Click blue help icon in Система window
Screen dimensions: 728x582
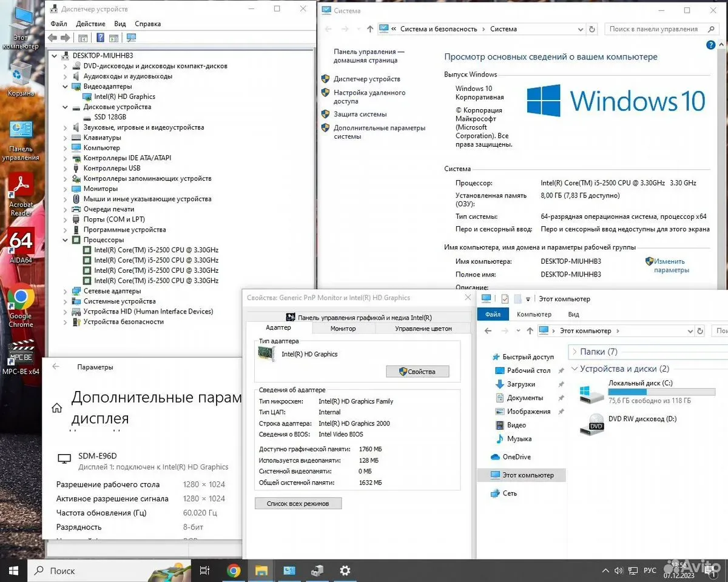click(x=711, y=45)
